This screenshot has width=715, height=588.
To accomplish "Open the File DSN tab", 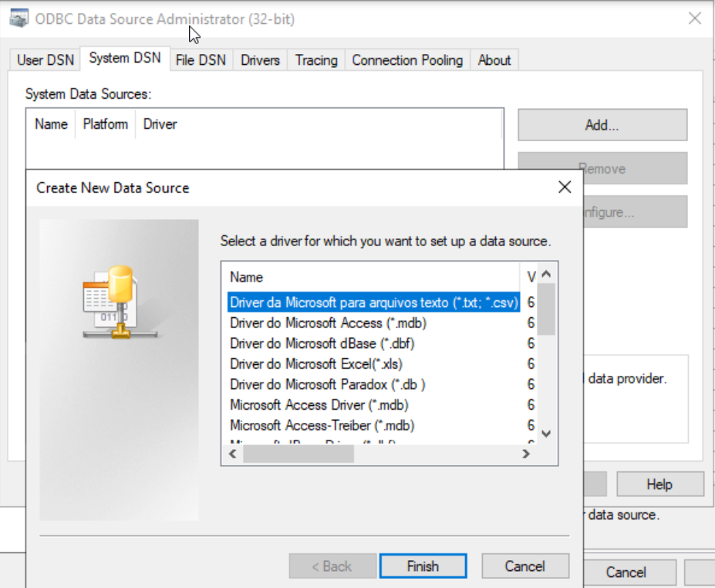I will click(201, 59).
